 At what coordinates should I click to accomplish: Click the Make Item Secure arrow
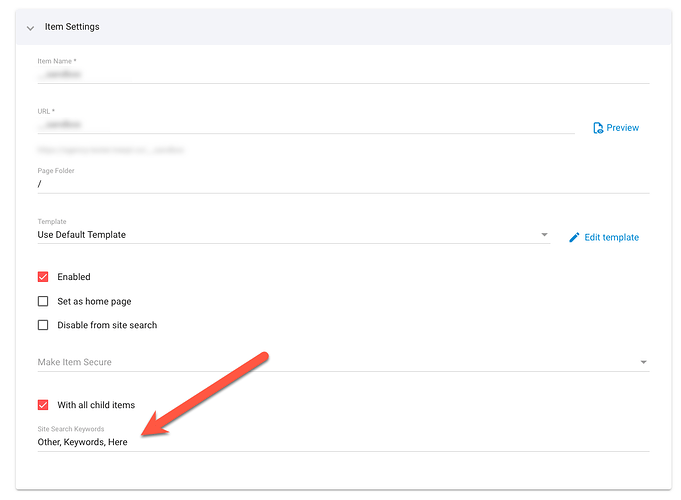[643, 362]
